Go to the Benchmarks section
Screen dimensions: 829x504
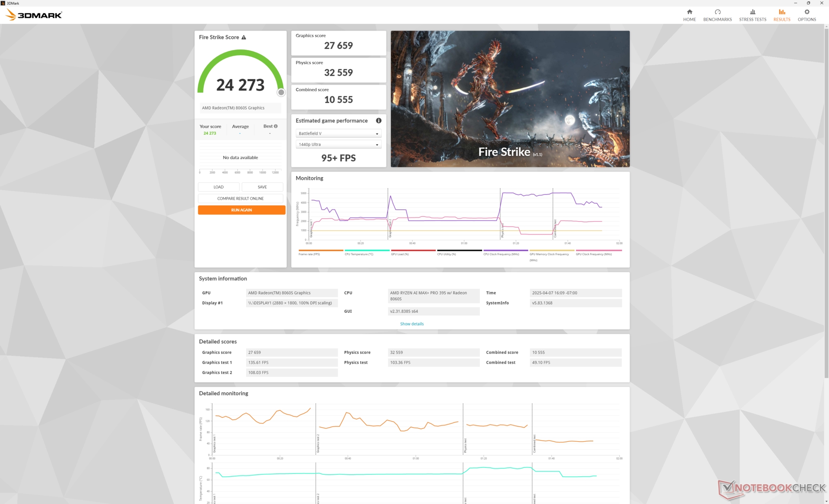point(717,15)
